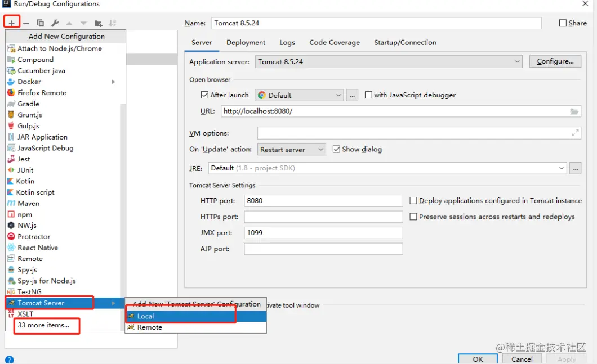Choose Gradle configuration type

[x=63, y=104]
